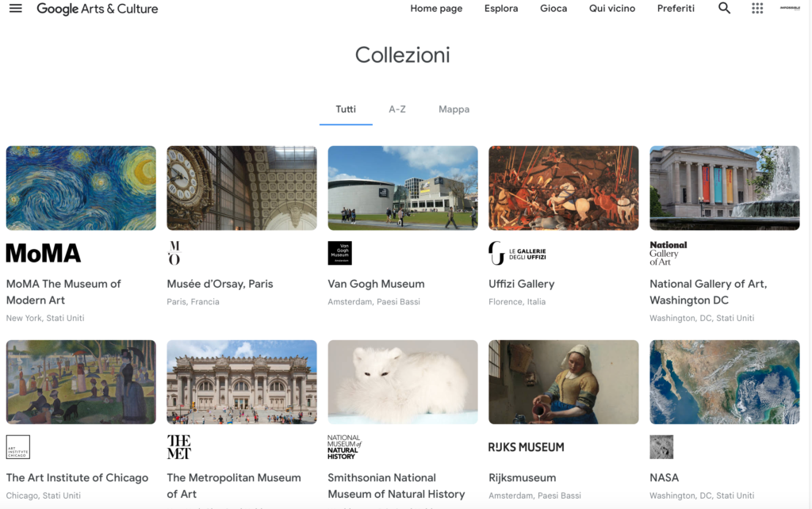Click the search magnifier icon

click(x=724, y=8)
